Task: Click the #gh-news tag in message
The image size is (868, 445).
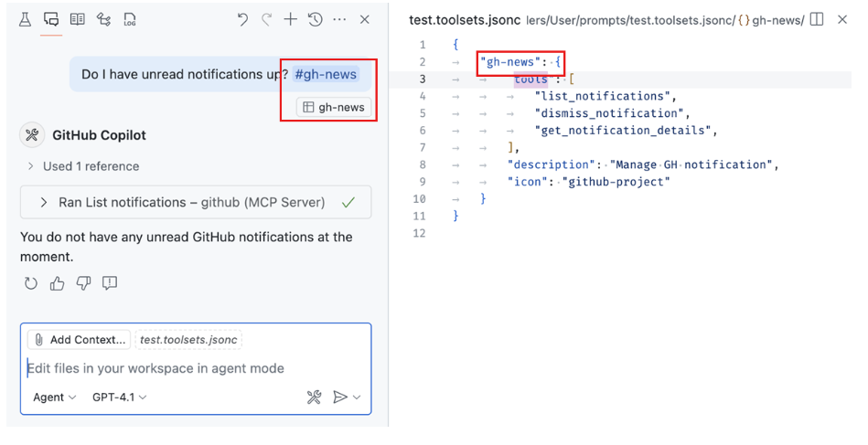Action: pyautogui.click(x=326, y=74)
